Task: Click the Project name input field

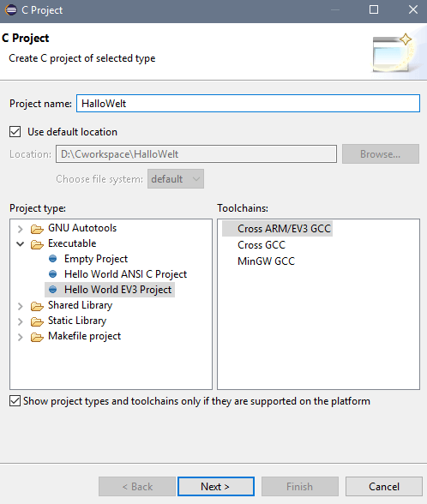Action: 248,104
